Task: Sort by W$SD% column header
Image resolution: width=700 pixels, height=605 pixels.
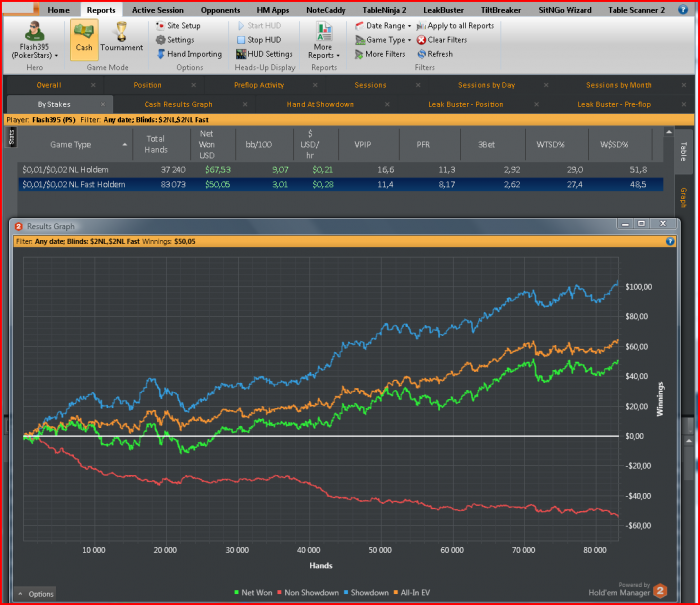Action: click(x=614, y=144)
